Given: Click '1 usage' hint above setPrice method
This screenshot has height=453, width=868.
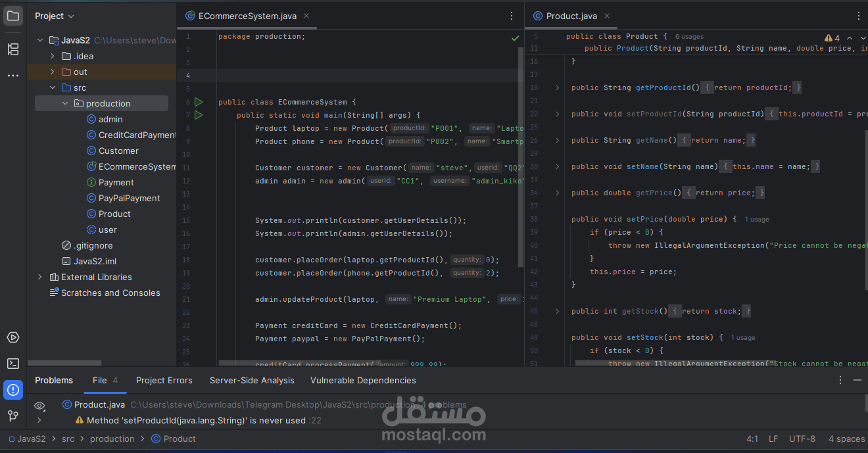Looking at the screenshot, I should click(x=757, y=219).
